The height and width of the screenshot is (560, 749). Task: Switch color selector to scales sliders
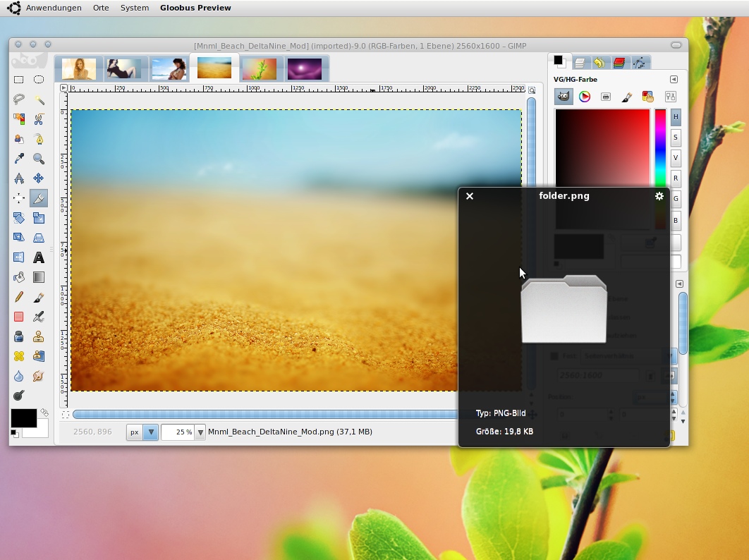coord(671,97)
